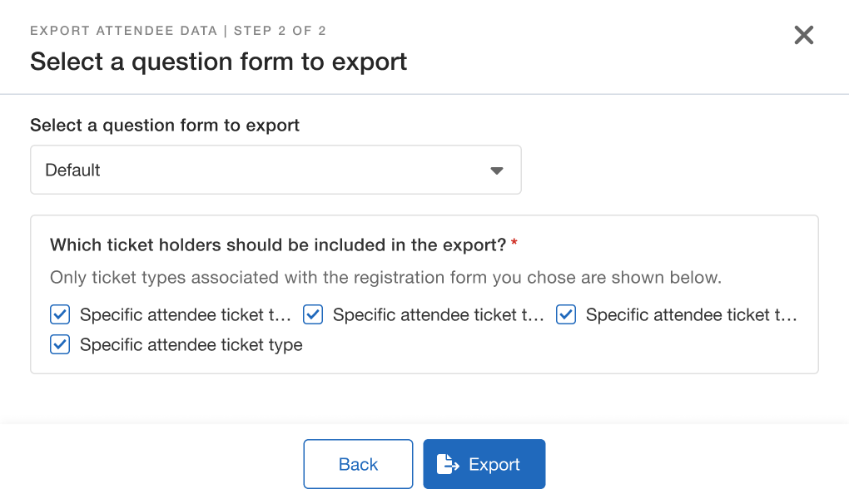Click the last truncated ticket type label in top row

point(691,314)
